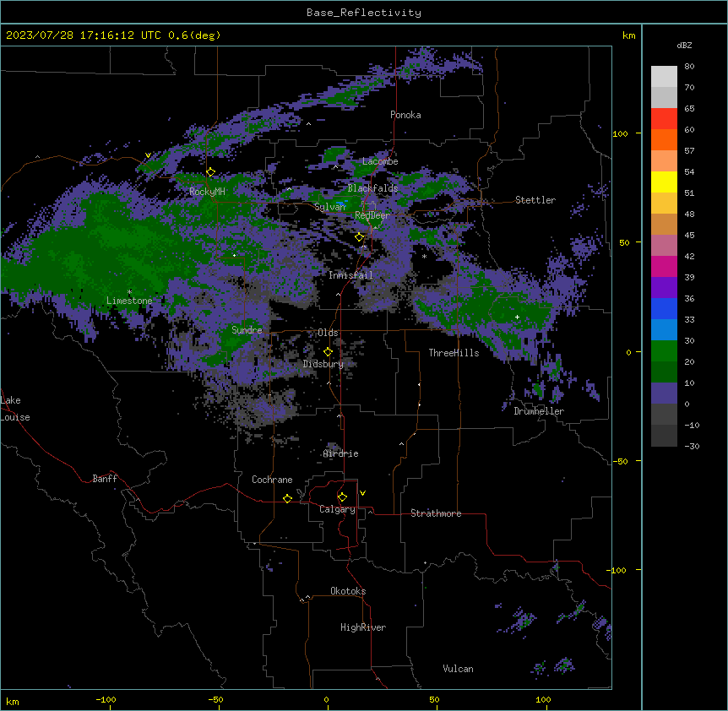The width and height of the screenshot is (728, 711).
Task: Click the yellow V marker east of Calgary
Action: coord(362,493)
